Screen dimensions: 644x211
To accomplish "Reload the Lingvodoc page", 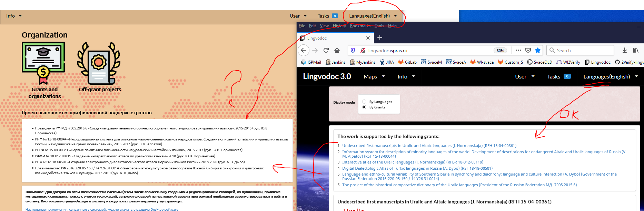I will [326, 50].
